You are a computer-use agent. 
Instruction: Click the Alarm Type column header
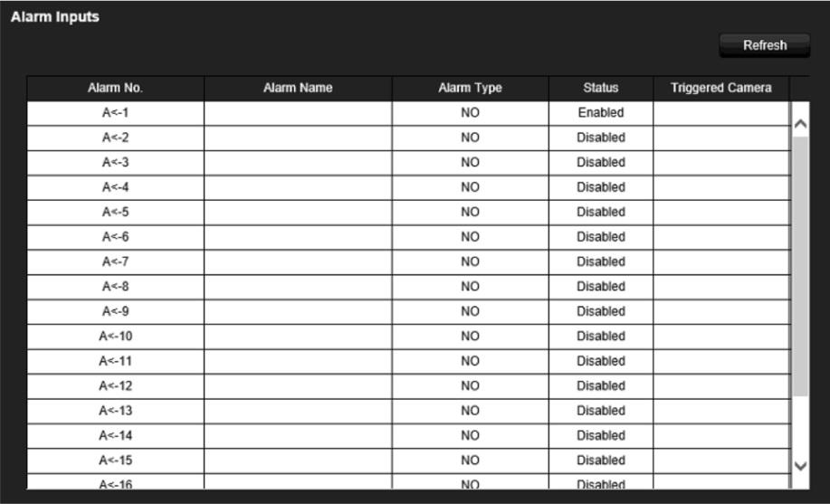point(470,88)
